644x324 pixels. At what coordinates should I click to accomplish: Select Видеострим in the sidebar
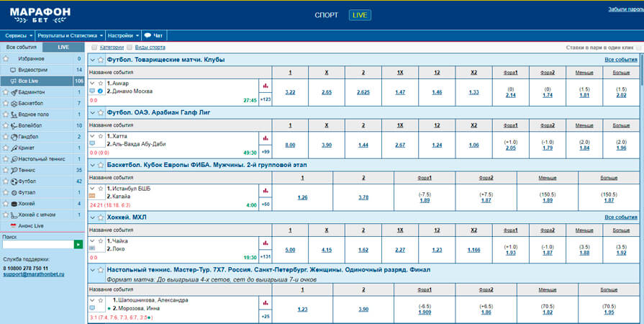(42, 70)
